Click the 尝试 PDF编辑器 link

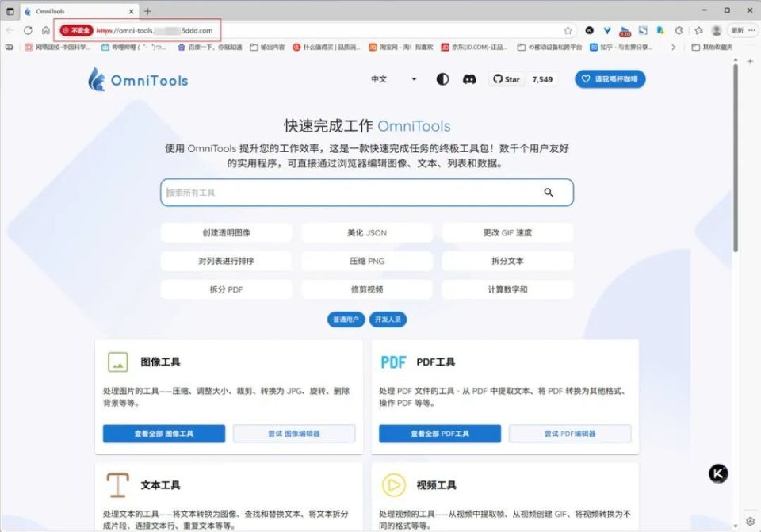[x=570, y=434]
